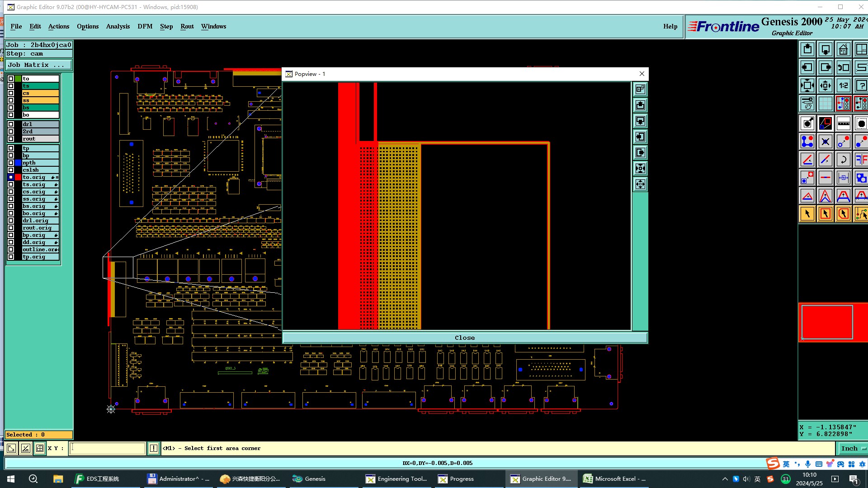Open the Analysis menu
Viewport: 868px width, 488px height.
pos(118,26)
